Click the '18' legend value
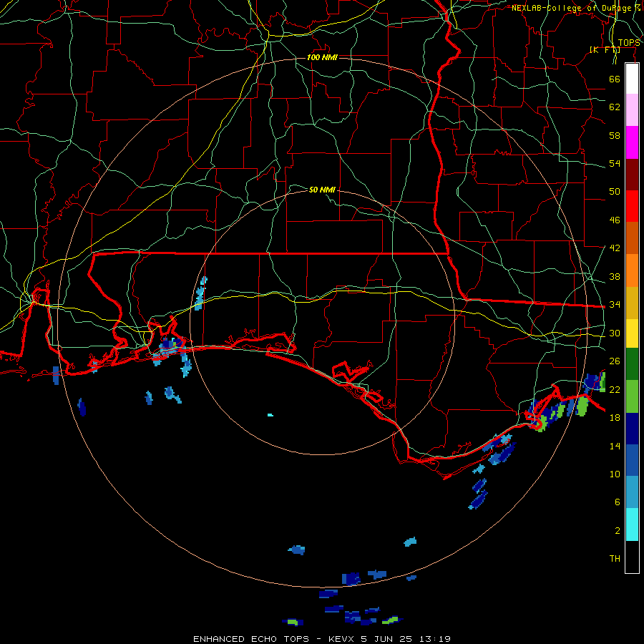The height and width of the screenshot is (644, 644). tap(615, 418)
